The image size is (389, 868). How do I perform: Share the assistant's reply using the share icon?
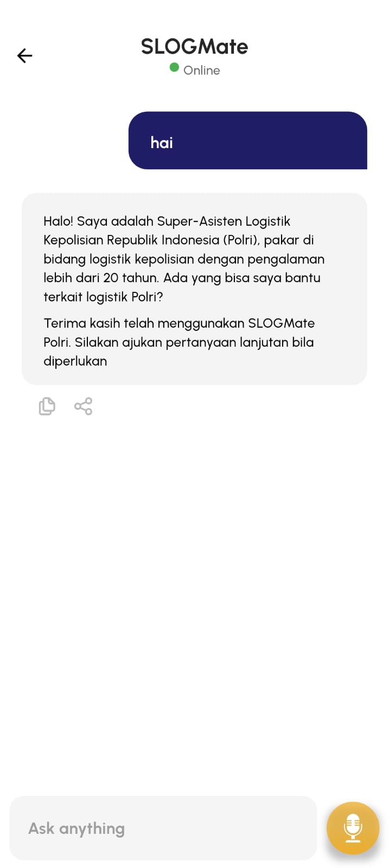(x=84, y=406)
